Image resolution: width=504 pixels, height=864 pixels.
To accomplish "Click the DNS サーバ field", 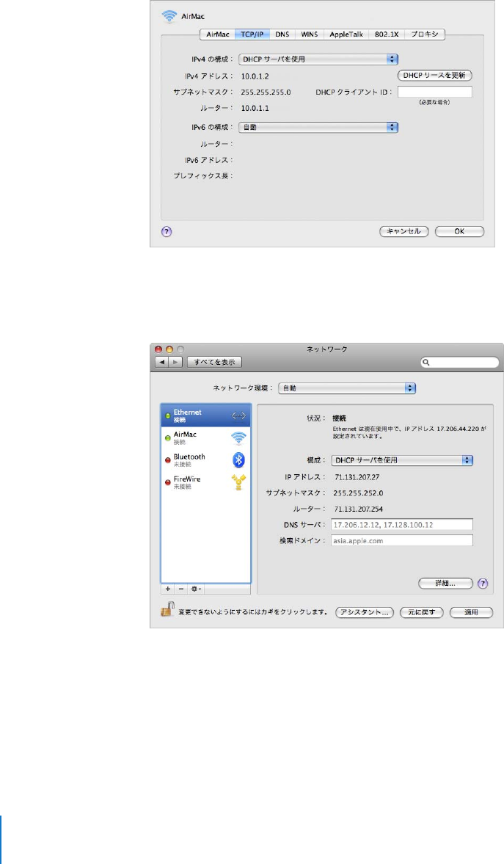I will pos(401,525).
